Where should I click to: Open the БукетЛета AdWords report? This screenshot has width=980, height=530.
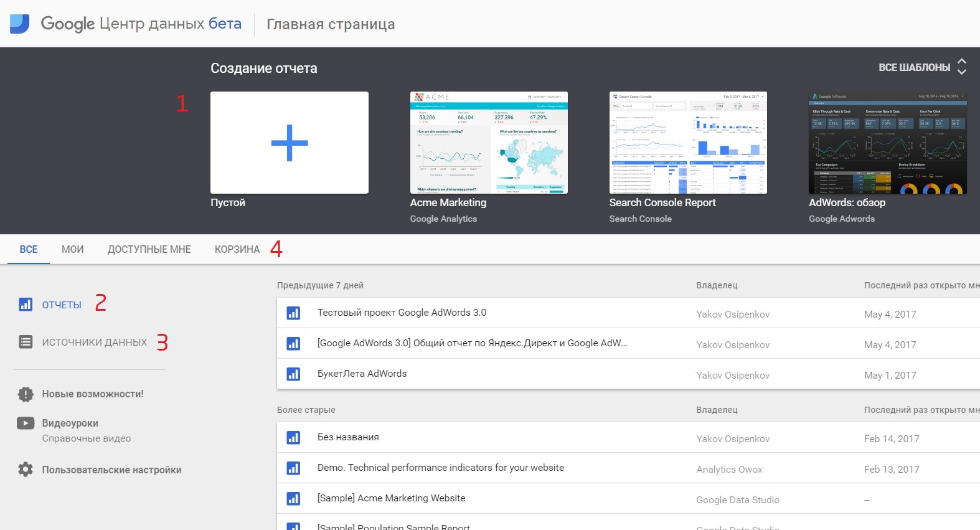click(362, 374)
